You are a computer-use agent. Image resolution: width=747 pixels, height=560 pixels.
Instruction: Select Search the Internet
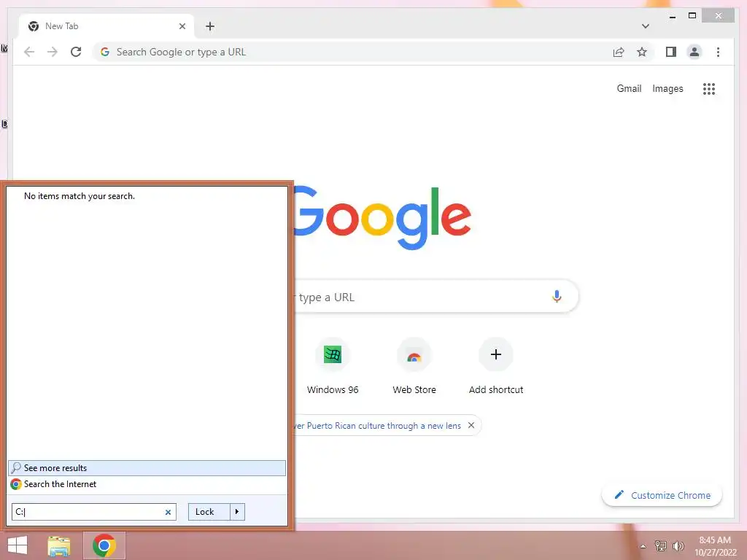tap(147, 484)
